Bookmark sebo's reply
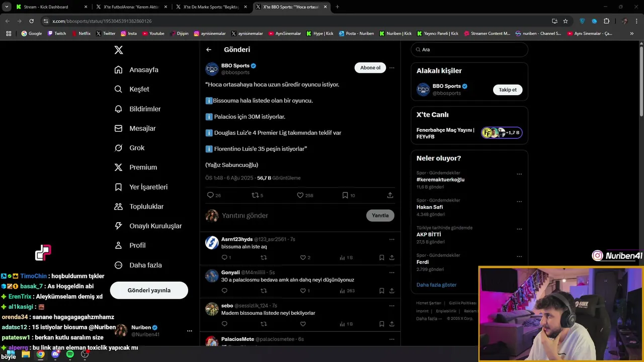The width and height of the screenshot is (644, 362). click(382, 324)
